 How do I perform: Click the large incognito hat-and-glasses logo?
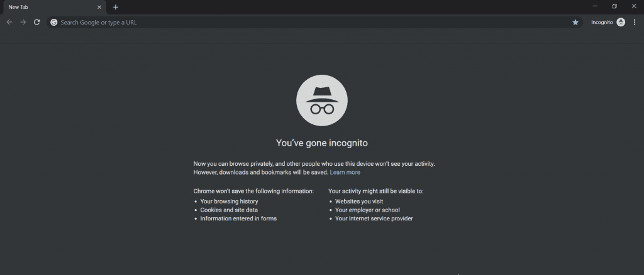321,100
